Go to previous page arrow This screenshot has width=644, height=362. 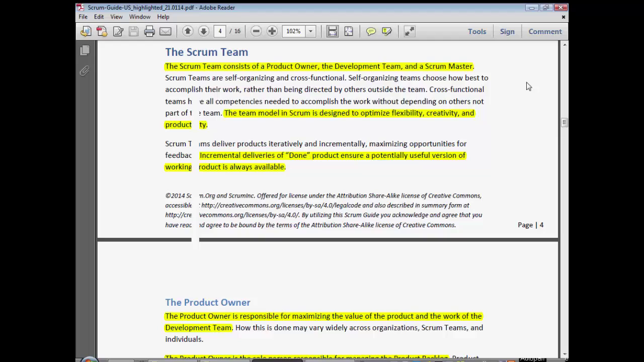click(188, 31)
